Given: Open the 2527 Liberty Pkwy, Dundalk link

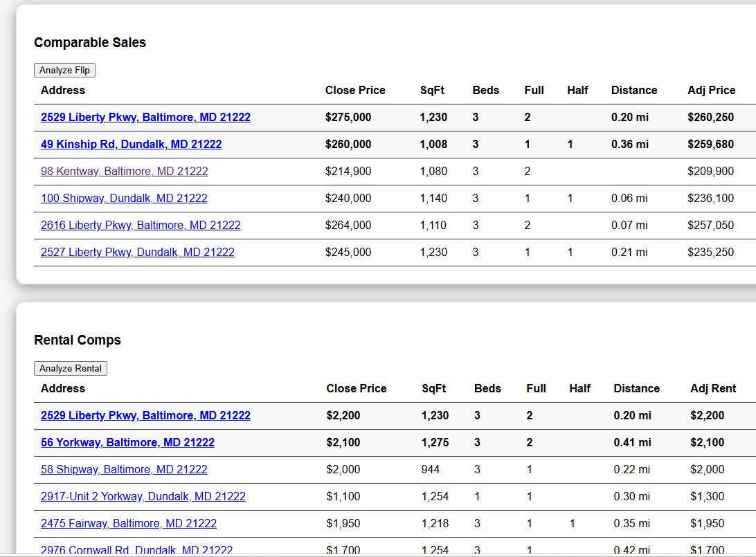Looking at the screenshot, I should [x=137, y=252].
